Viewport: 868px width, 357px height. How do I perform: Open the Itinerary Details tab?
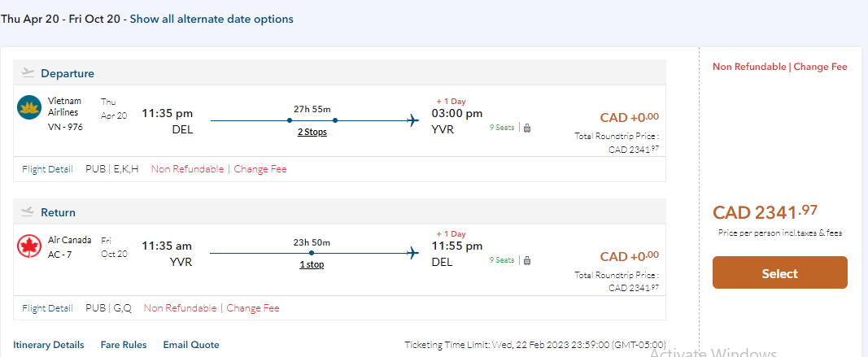49,345
